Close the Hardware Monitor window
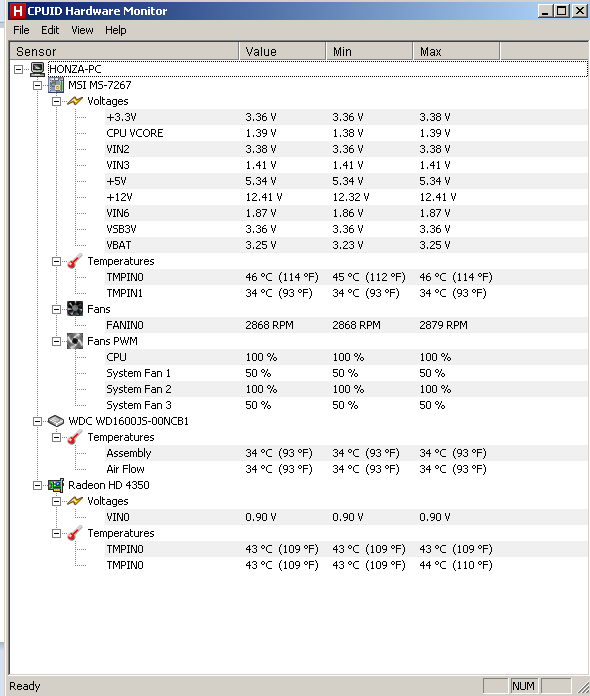This screenshot has height=696, width=590. (x=580, y=11)
